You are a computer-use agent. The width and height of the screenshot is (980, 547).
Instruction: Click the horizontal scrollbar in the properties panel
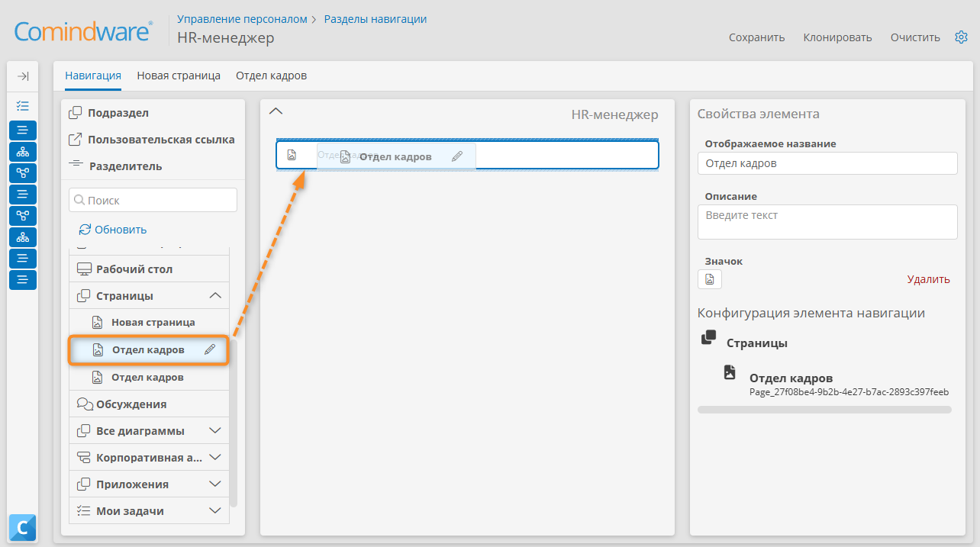click(x=824, y=410)
